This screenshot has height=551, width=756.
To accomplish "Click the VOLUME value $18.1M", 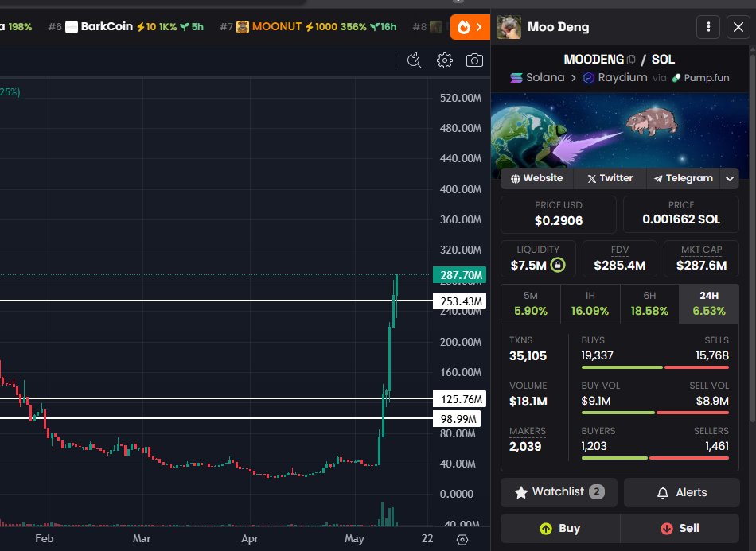I will pos(528,402).
